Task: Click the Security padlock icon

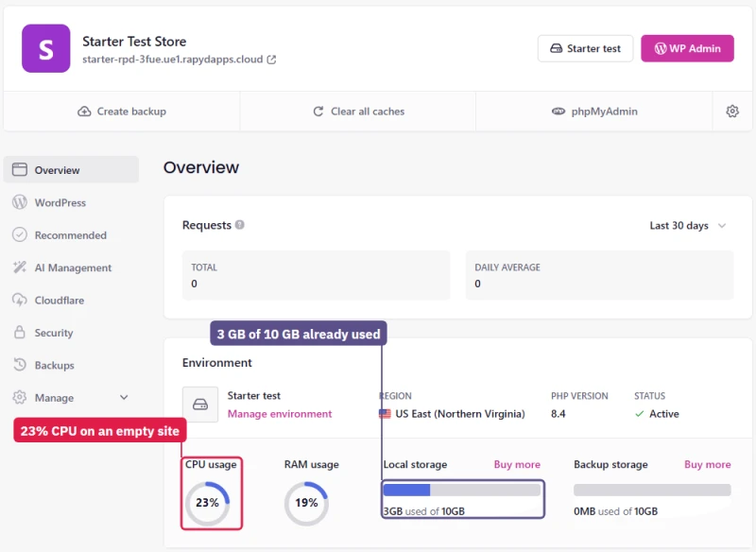Action: pos(20,332)
